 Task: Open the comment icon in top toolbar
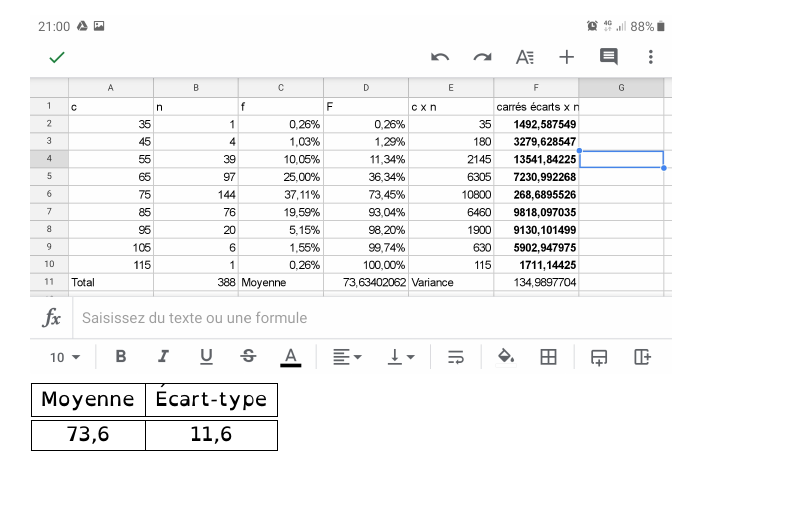[608, 57]
